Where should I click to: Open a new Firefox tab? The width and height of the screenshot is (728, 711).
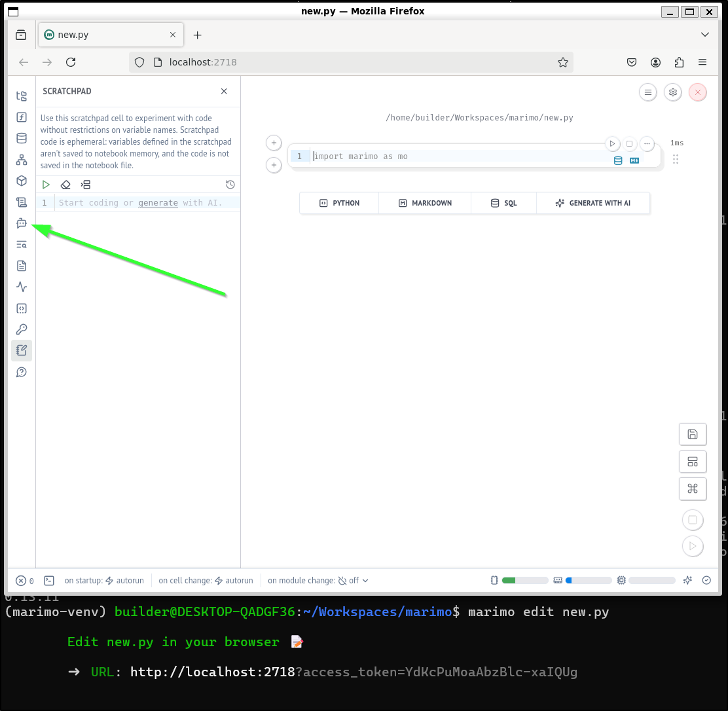197,35
